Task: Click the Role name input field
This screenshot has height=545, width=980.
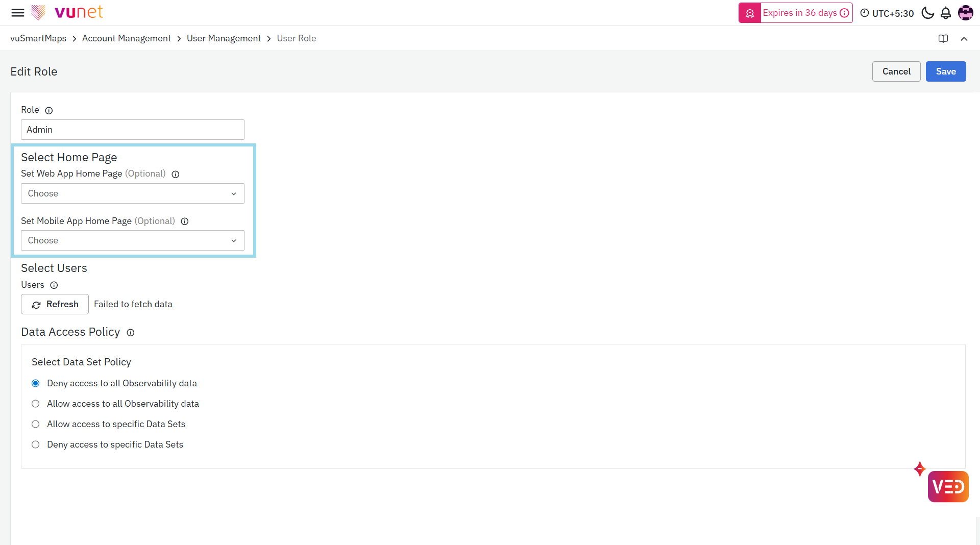Action: [x=132, y=130]
